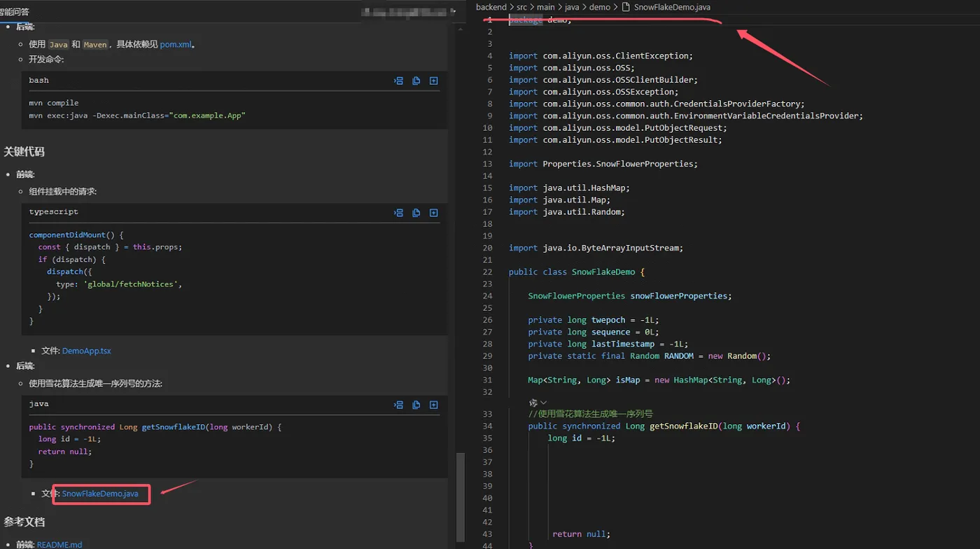Click the CredentialsProviderFactory import line
The height and width of the screenshot is (549, 980).
(x=657, y=104)
